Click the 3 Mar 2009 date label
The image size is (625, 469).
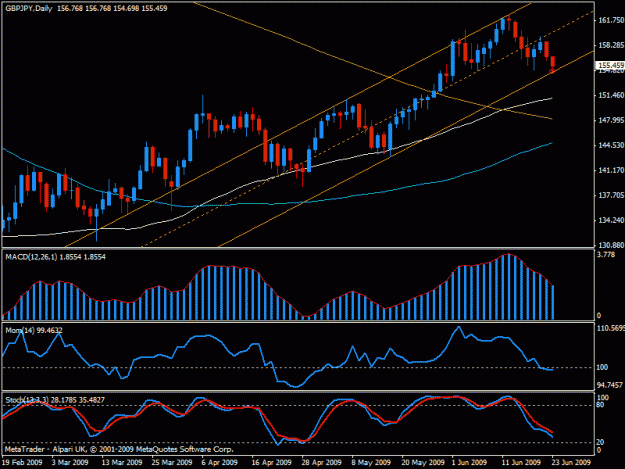pos(70,463)
